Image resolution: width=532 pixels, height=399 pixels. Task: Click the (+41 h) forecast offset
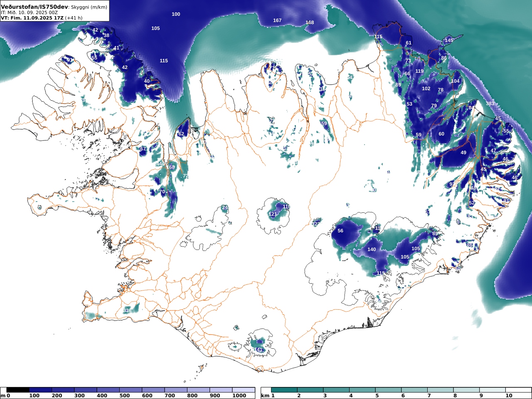[74, 18]
